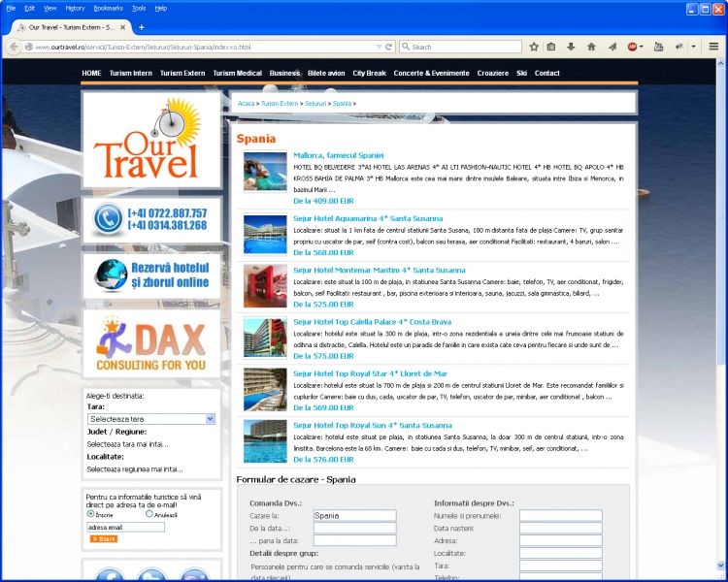Open a new tab with the plus icon
728x582 pixels.
(141, 27)
